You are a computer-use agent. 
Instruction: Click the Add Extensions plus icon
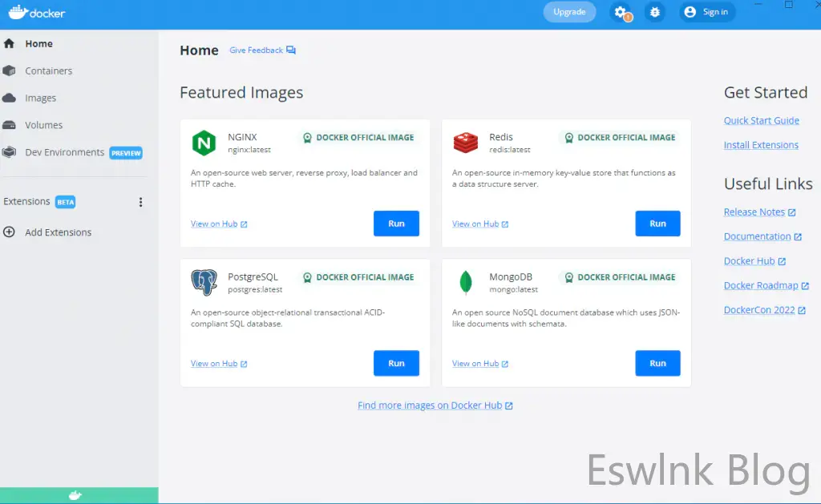10,232
